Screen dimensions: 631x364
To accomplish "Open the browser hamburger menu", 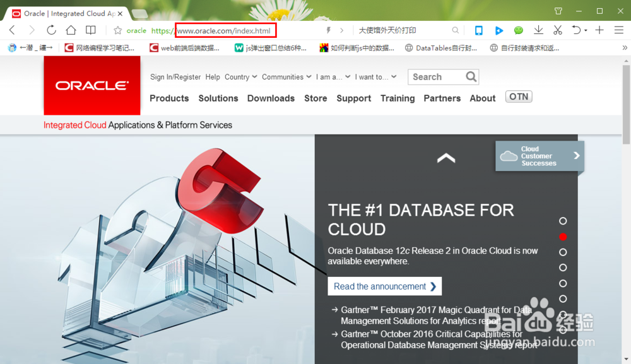I will pos(619,30).
